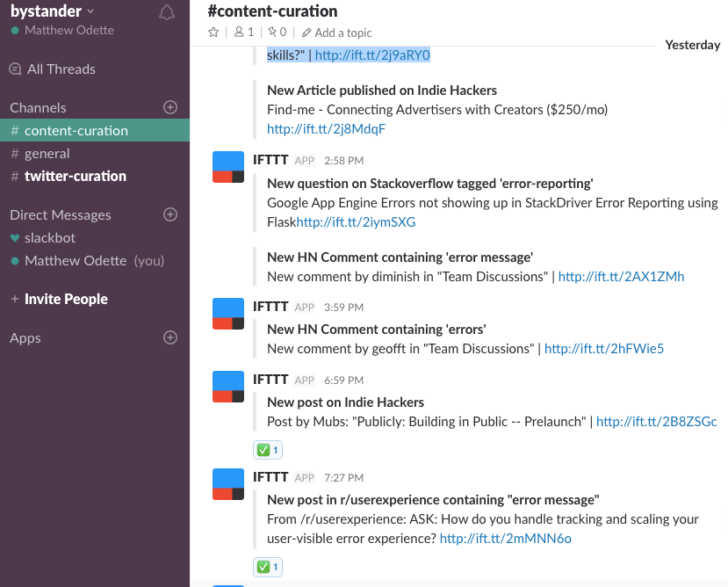Viewport: 728px width, 587px height.
Task: Click Invite People in sidebar
Action: pyautogui.click(x=66, y=299)
